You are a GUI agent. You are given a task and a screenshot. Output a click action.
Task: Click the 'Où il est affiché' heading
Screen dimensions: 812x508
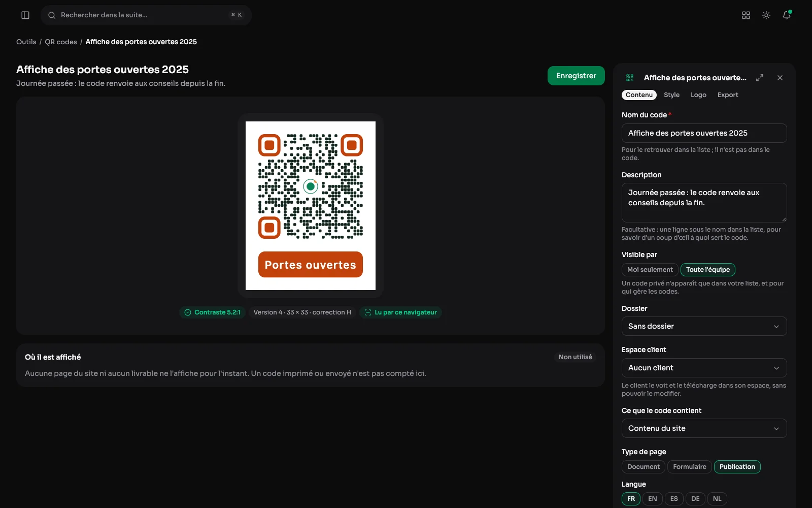[x=53, y=357]
